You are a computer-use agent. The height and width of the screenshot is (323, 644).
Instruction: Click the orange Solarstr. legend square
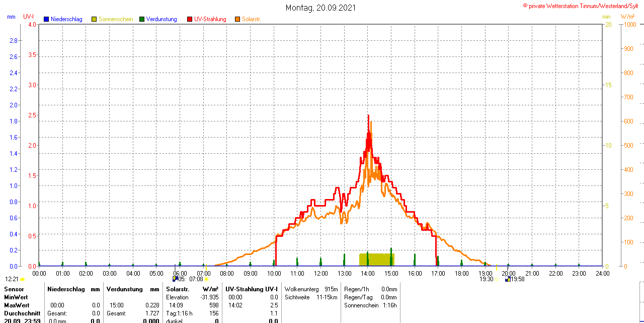(237, 19)
